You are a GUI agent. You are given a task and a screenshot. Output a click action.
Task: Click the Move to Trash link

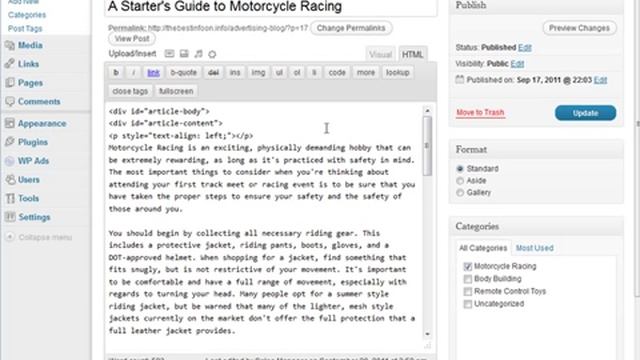pyautogui.click(x=480, y=113)
